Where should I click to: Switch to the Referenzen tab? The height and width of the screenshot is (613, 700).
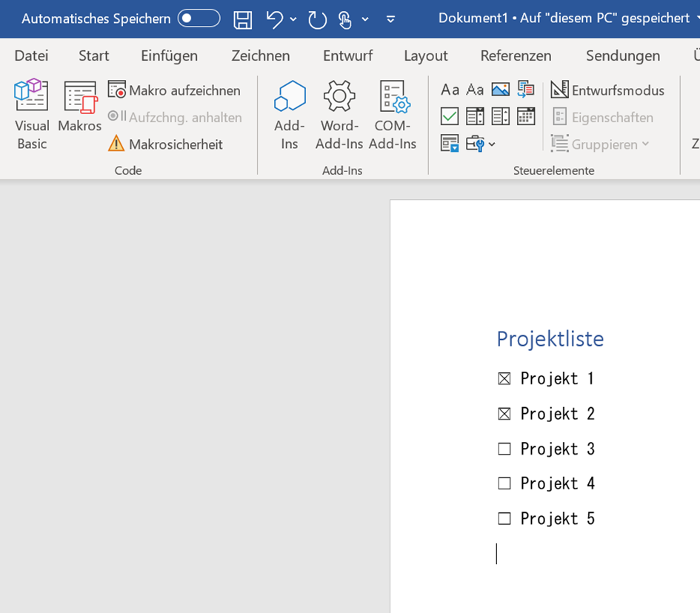pyautogui.click(x=516, y=56)
